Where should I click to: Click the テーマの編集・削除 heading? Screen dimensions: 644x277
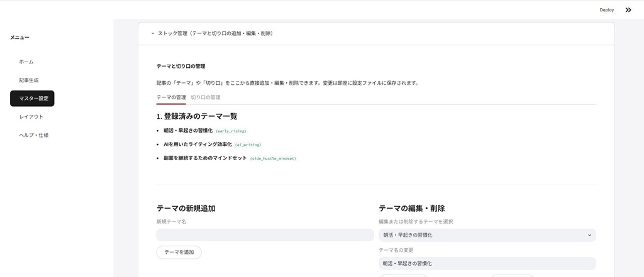click(x=411, y=209)
